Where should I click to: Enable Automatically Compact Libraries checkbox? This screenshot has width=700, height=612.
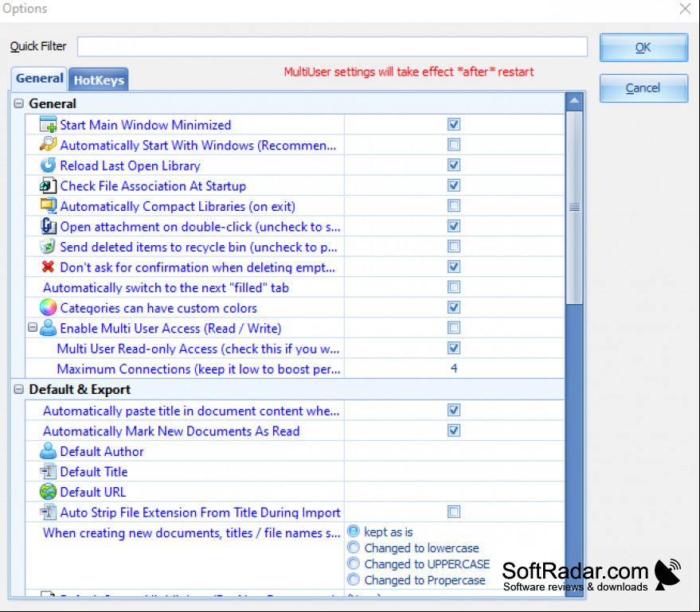454,205
